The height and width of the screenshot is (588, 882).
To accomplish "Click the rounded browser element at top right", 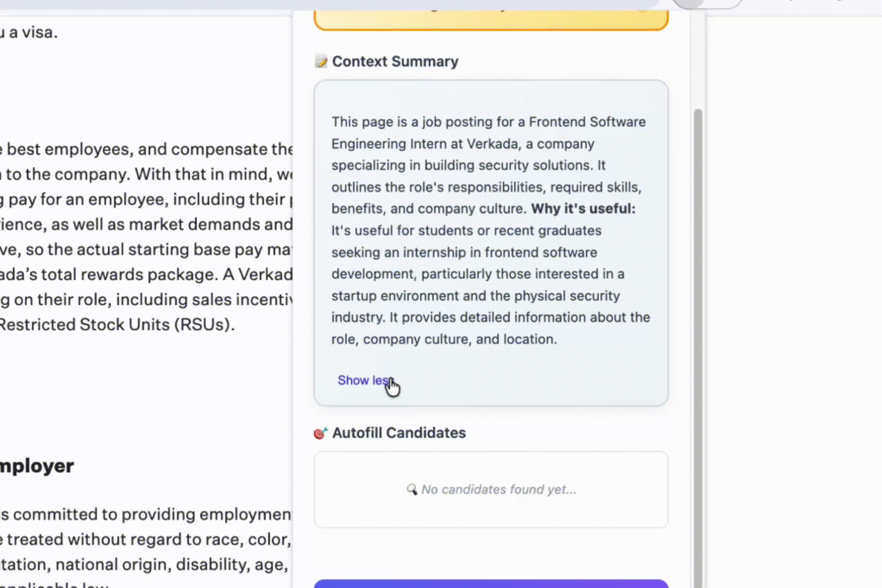I will point(706,4).
